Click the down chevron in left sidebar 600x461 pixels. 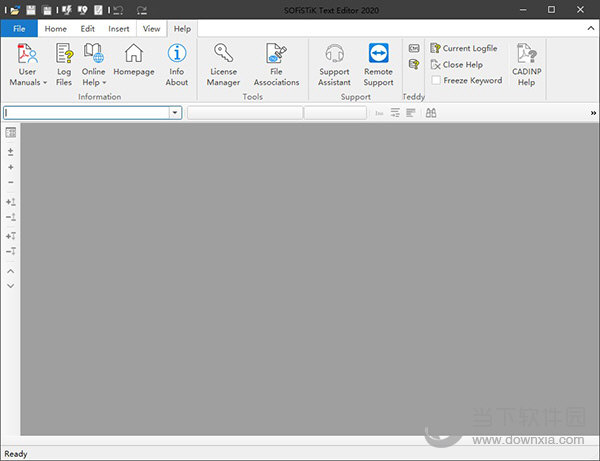11,286
